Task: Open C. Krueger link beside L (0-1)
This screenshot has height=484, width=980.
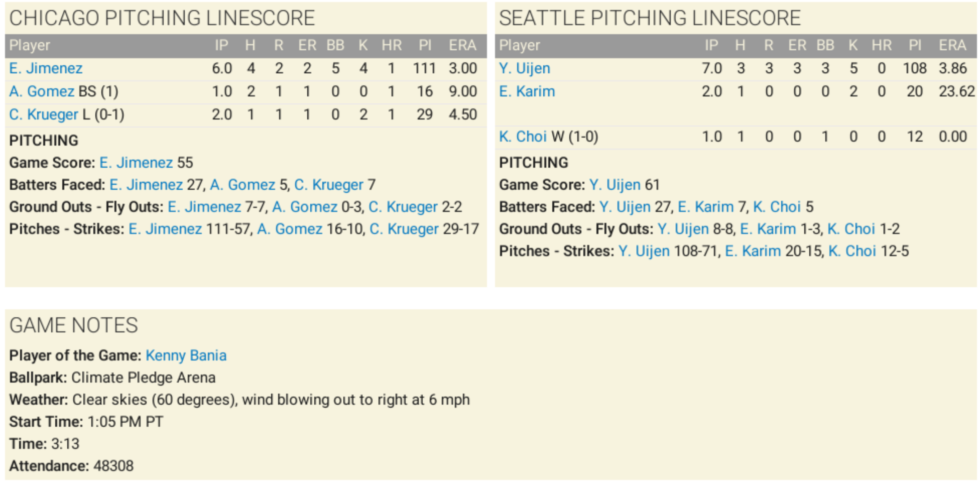Action: click(44, 114)
